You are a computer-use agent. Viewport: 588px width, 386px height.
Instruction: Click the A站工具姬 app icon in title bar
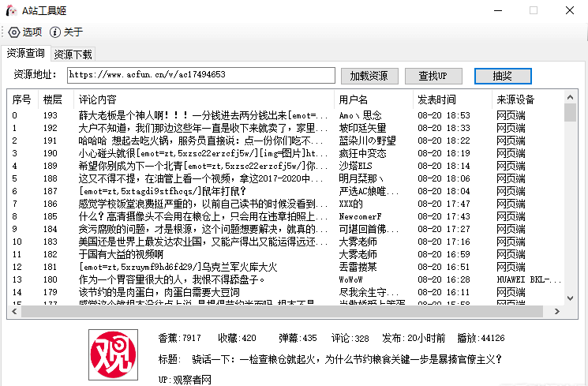pos(12,10)
